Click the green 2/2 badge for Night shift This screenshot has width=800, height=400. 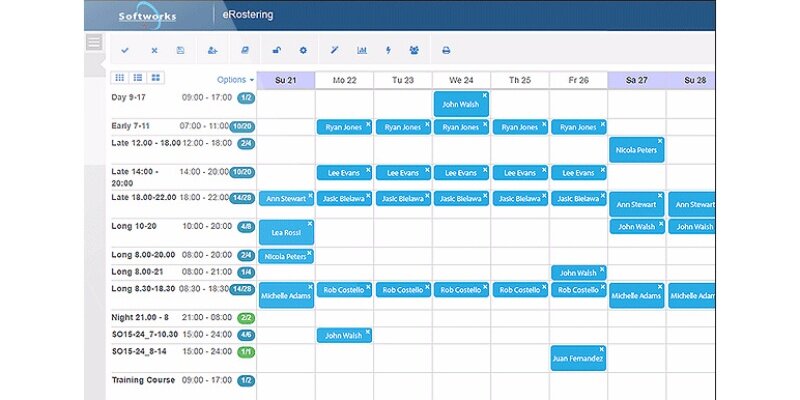point(245,316)
